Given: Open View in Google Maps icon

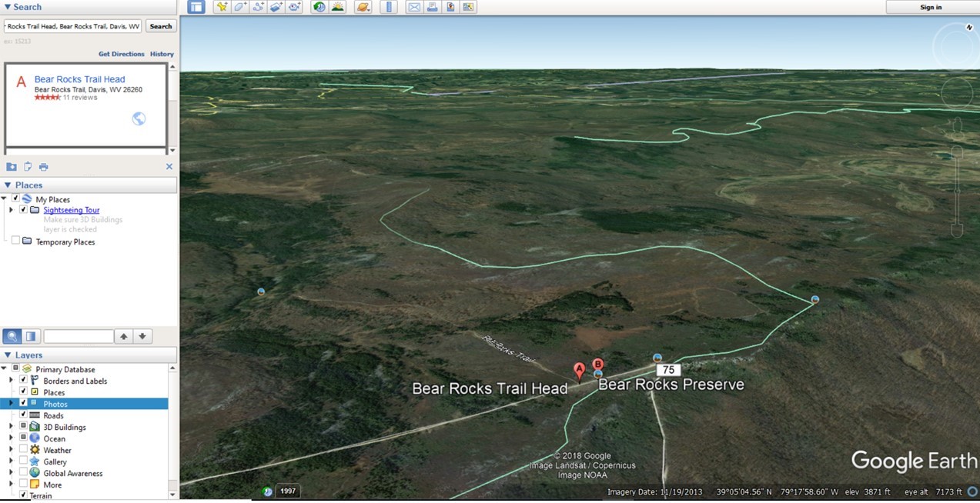Looking at the screenshot, I should point(468,7).
